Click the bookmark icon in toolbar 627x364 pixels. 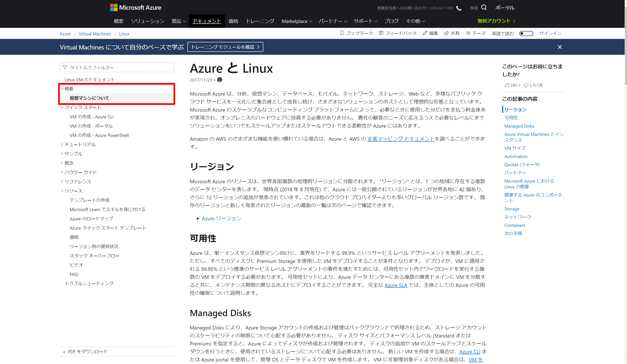click(342, 33)
